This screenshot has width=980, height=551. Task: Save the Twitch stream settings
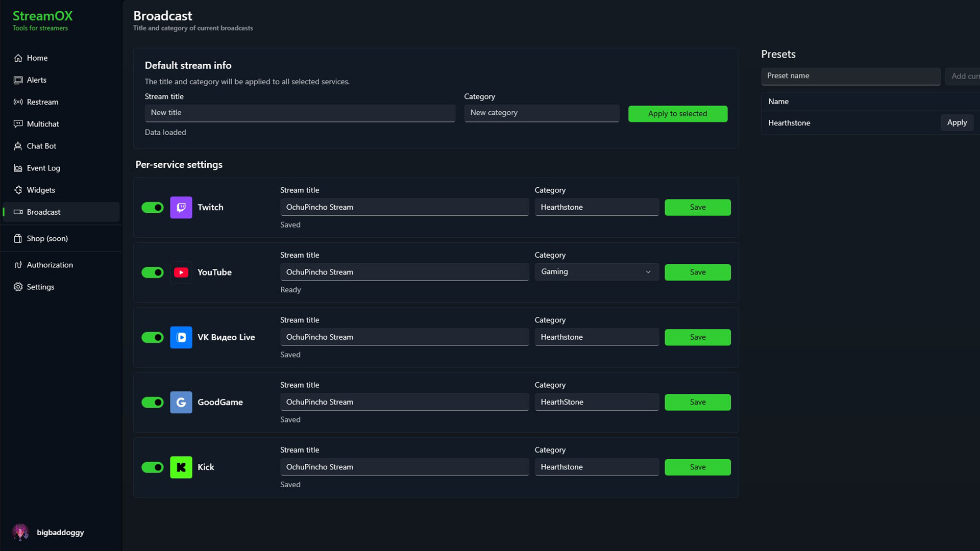[x=697, y=207]
